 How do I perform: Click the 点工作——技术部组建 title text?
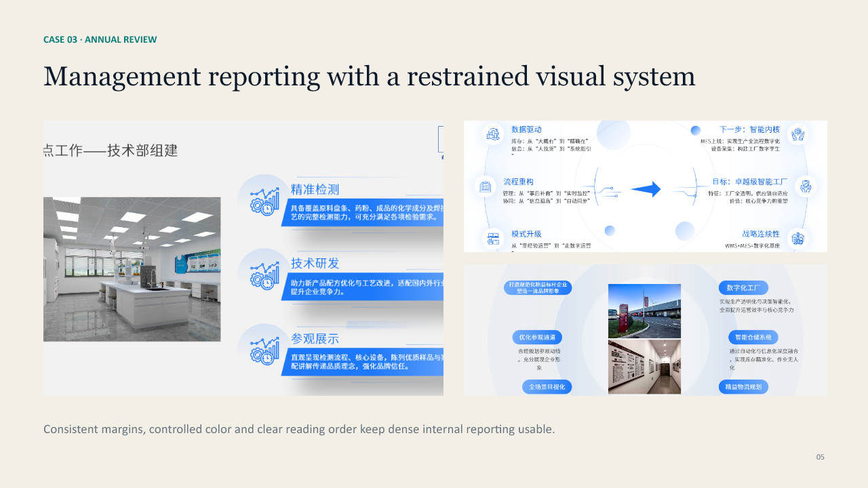(x=111, y=150)
